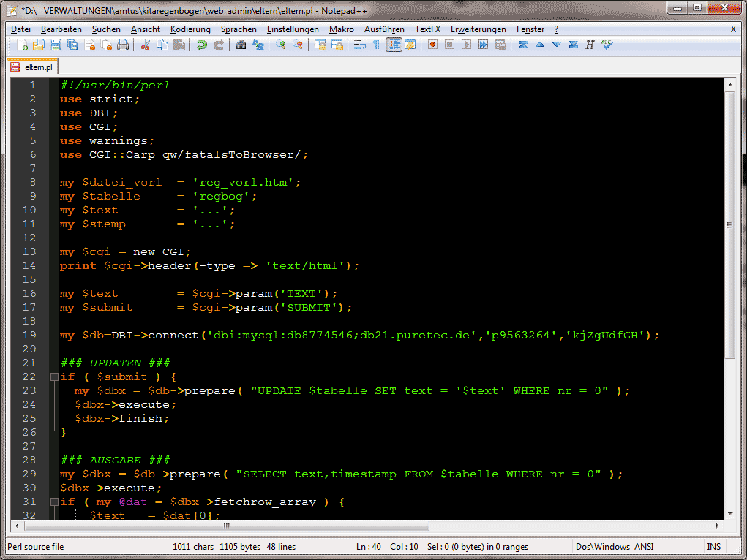The height and width of the screenshot is (560, 747).
Task: Start macro recording with the red record button
Action: (433, 45)
